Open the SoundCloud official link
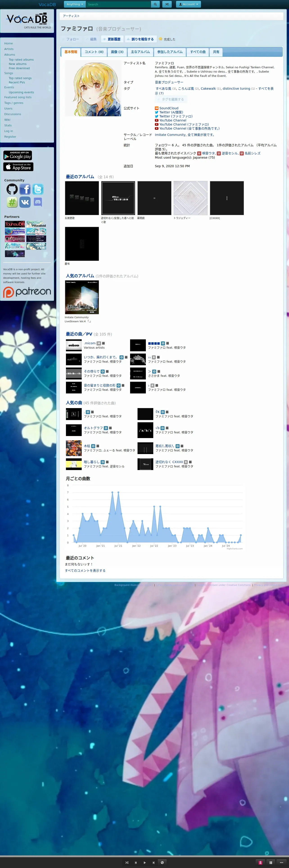Screen dimensions: 289x868 169,108
